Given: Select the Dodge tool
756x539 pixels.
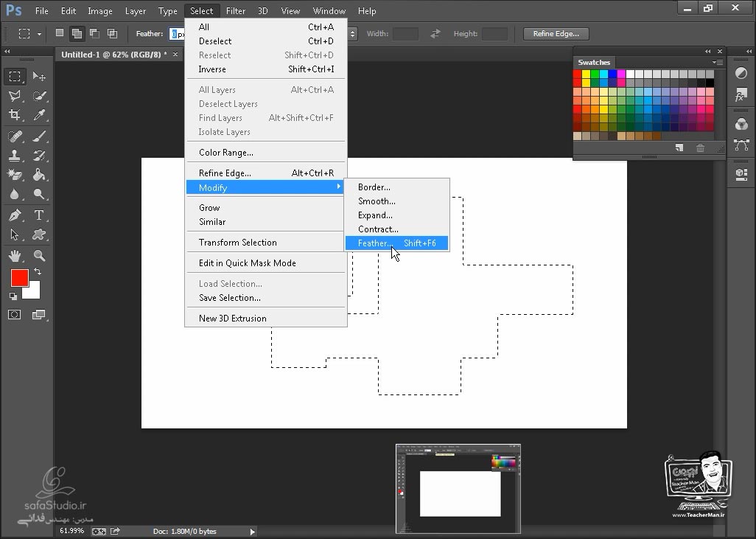Looking at the screenshot, I should 39,194.
